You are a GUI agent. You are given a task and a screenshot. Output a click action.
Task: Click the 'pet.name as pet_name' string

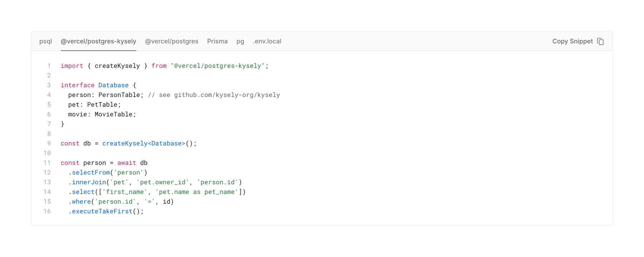(x=196, y=192)
